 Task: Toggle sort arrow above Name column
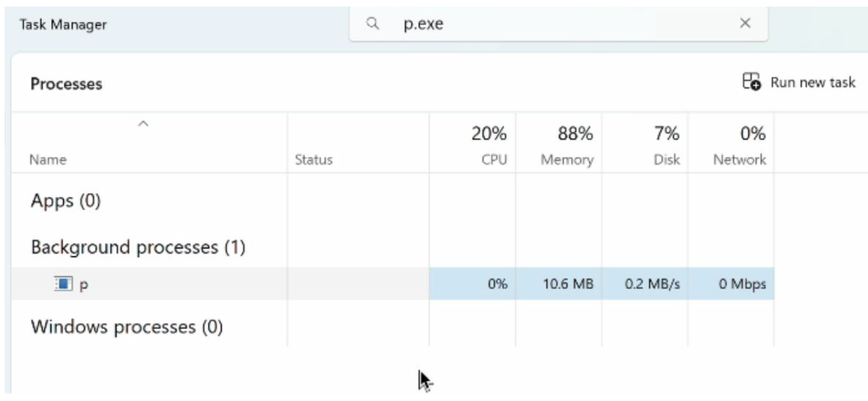143,124
